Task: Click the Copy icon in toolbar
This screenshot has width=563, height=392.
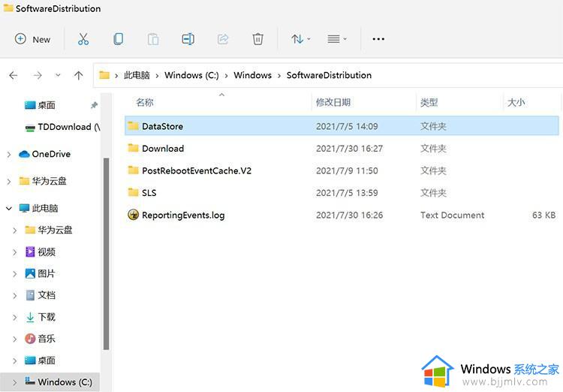Action: point(118,39)
